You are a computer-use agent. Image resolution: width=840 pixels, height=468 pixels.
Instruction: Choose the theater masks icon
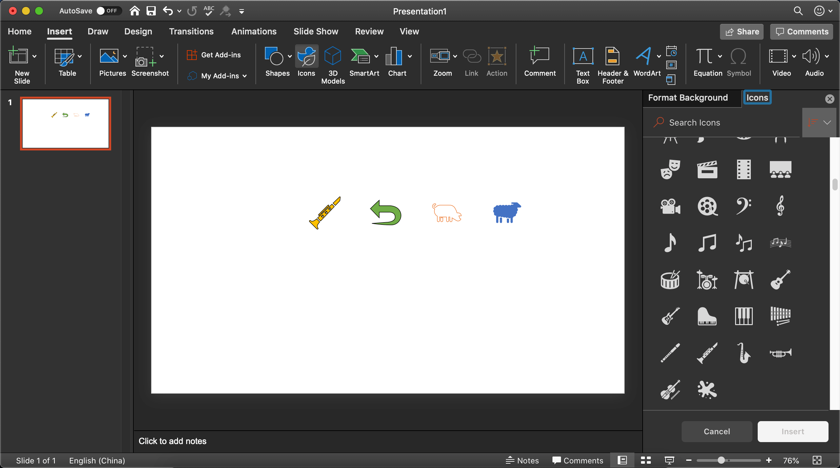click(x=670, y=169)
